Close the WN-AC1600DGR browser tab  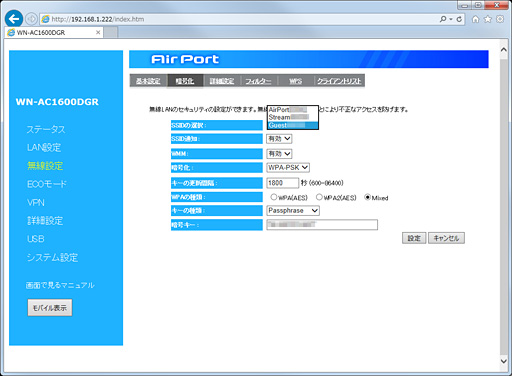pyautogui.click(x=98, y=32)
